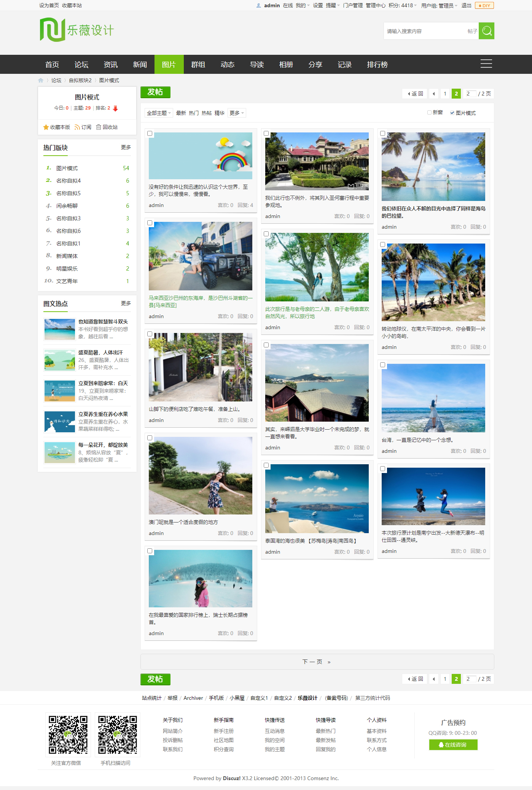Check the rainbow post's selection checkbox
Image resolution: width=532 pixels, height=790 pixels.
pos(150,134)
